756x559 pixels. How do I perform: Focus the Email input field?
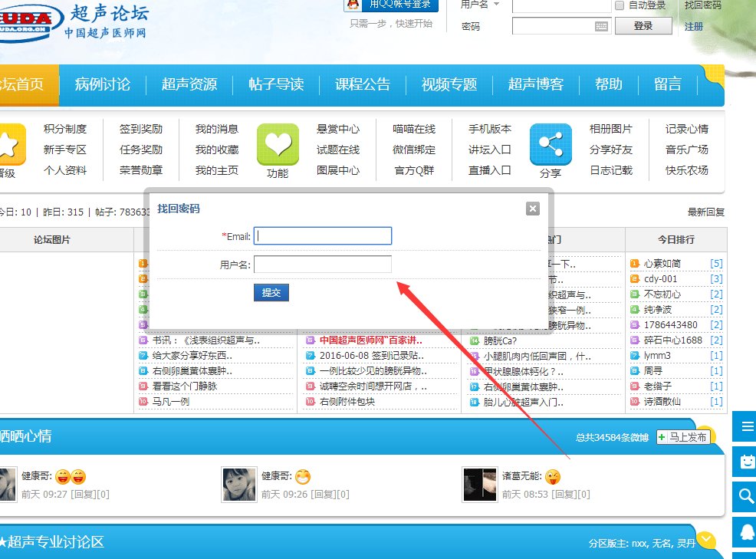[x=323, y=236]
